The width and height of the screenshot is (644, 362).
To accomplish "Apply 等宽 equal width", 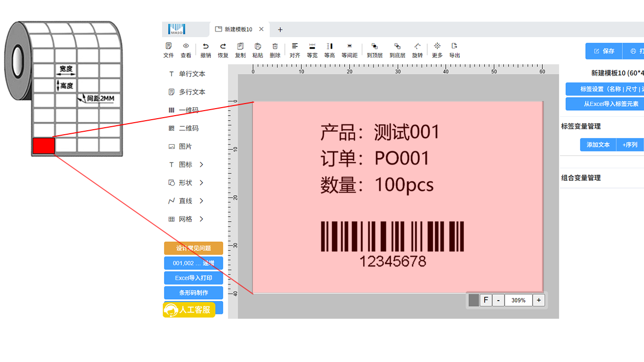I will pyautogui.click(x=312, y=50).
